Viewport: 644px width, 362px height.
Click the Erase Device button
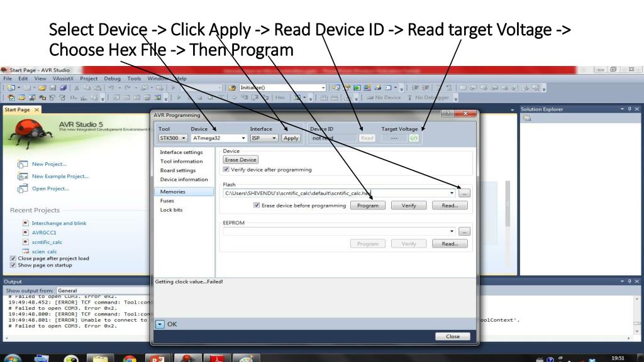pos(241,160)
